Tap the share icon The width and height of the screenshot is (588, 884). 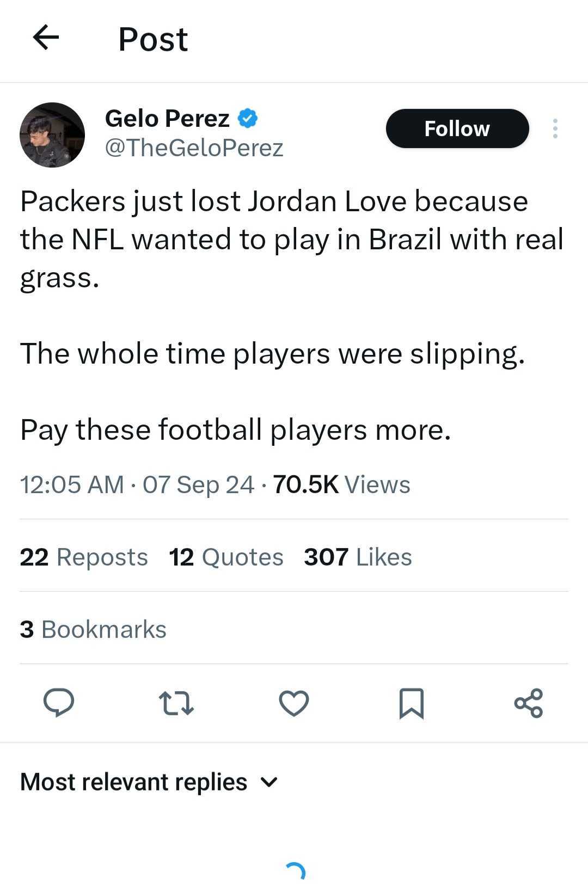pyautogui.click(x=528, y=703)
